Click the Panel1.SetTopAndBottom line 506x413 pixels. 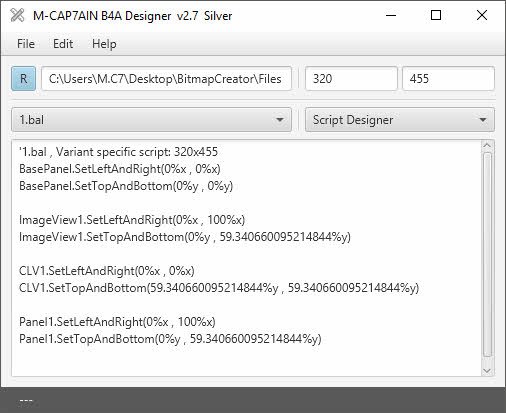point(170,339)
